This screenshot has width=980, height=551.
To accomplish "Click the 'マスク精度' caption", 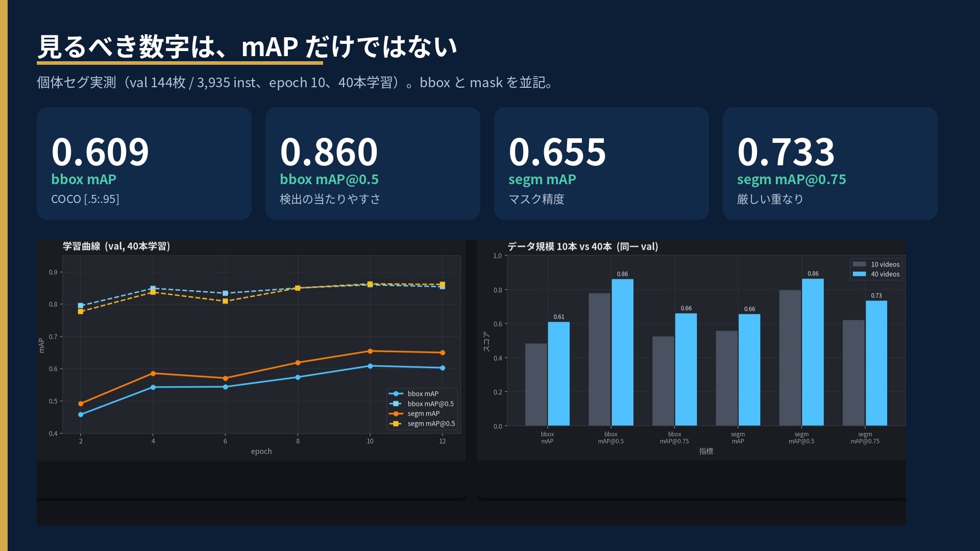I will (x=536, y=199).
